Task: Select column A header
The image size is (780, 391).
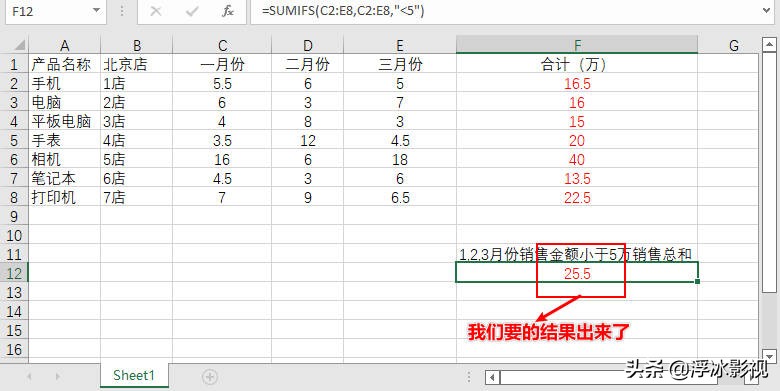Action: tap(65, 46)
